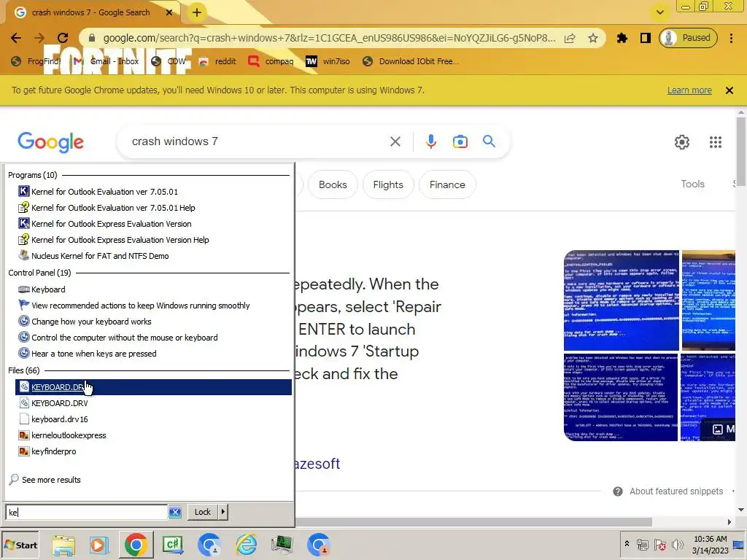The width and height of the screenshot is (747, 560).
Task: Clear the Google search box text
Action: pos(395,141)
